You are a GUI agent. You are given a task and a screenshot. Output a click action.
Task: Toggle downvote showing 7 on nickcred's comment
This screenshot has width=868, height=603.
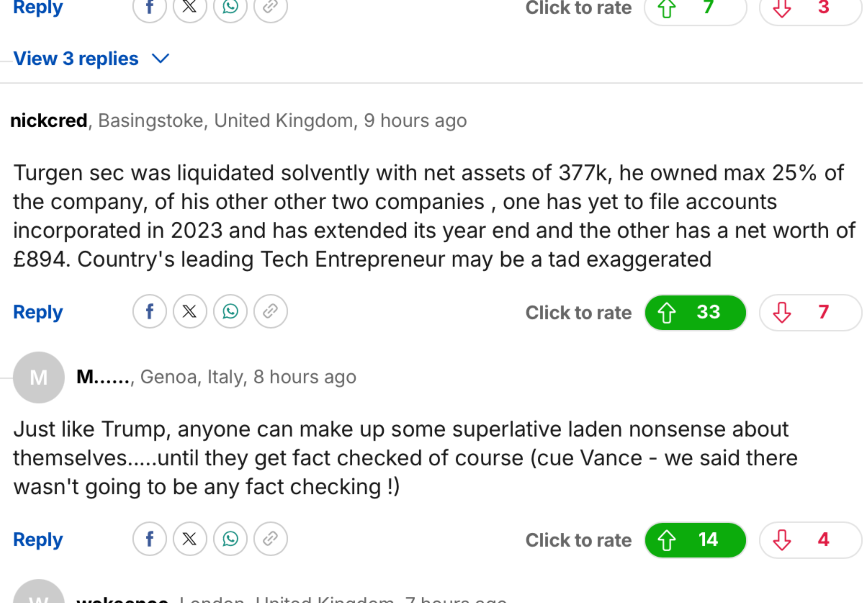coord(811,313)
